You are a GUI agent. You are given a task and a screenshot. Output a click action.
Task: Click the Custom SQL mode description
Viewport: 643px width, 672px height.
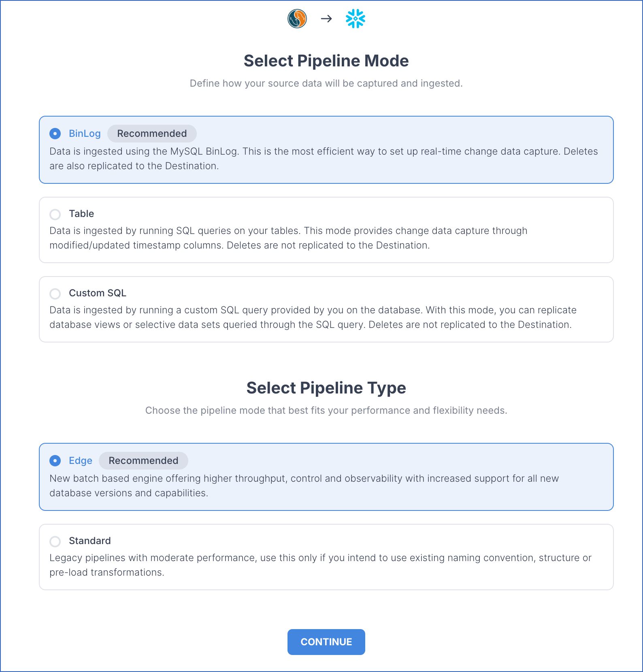(313, 317)
